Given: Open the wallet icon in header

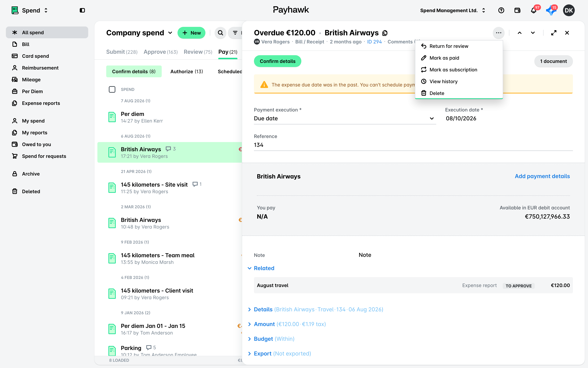Looking at the screenshot, I should pos(517,10).
